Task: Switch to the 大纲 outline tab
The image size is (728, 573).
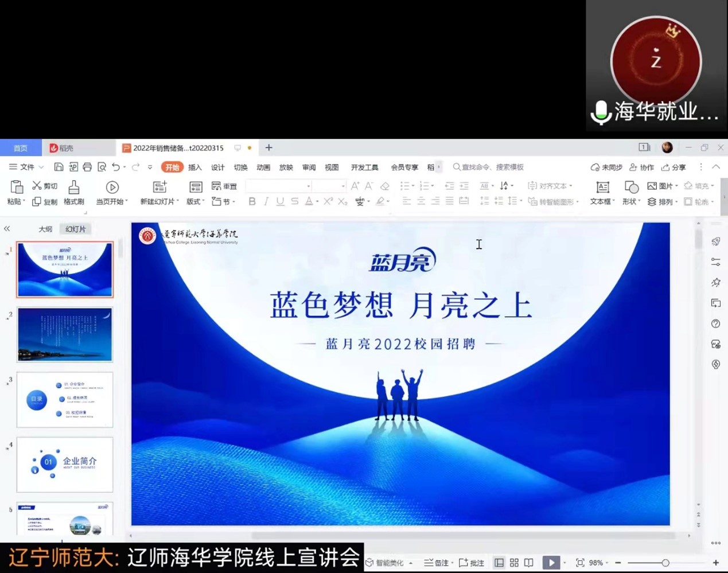Action: click(45, 229)
